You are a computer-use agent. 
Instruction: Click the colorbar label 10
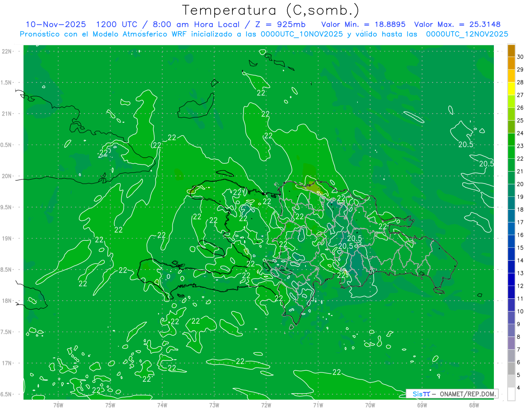(520, 312)
